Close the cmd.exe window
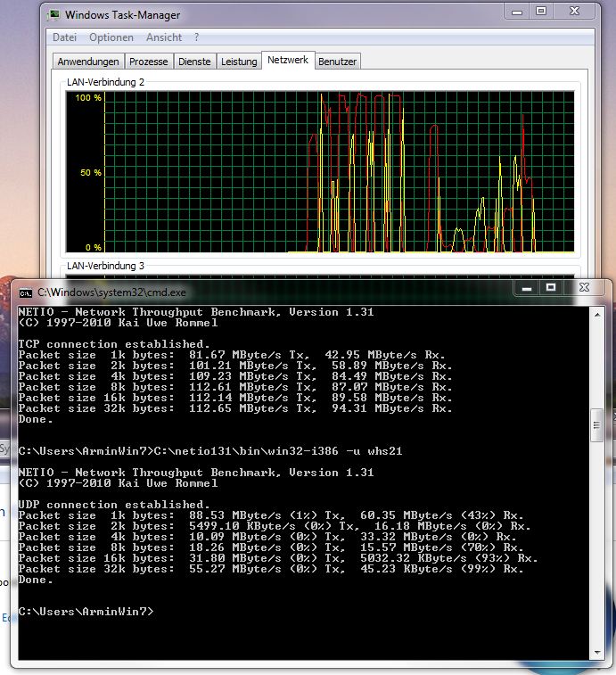The width and height of the screenshot is (616, 675). click(584, 288)
